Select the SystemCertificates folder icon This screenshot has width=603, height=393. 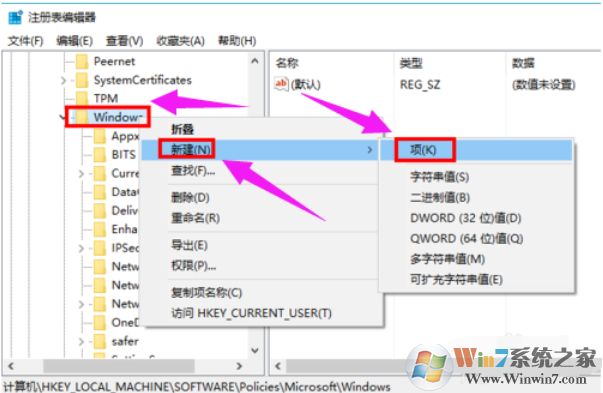click(82, 80)
